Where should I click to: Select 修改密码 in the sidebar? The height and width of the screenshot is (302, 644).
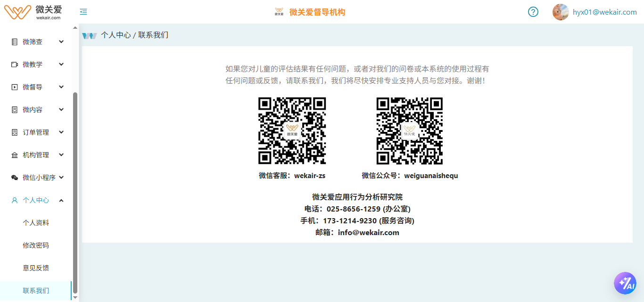[36, 245]
